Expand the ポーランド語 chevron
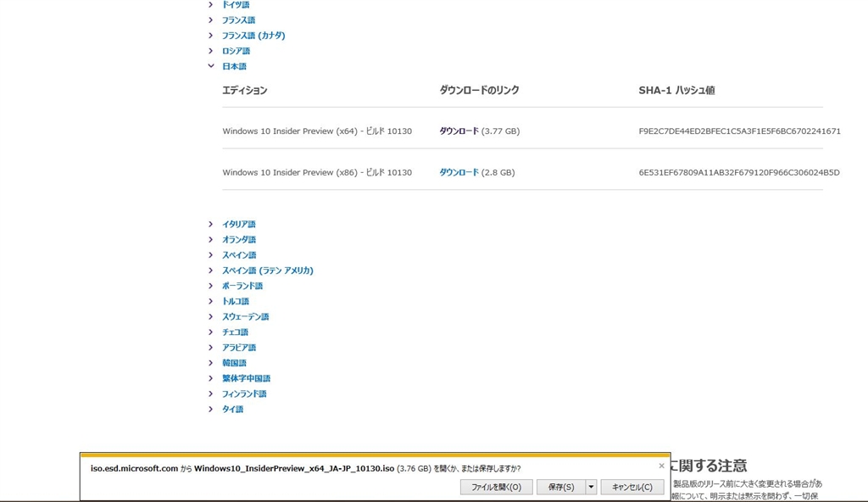Screen dimensions: 868x502 coord(210,286)
